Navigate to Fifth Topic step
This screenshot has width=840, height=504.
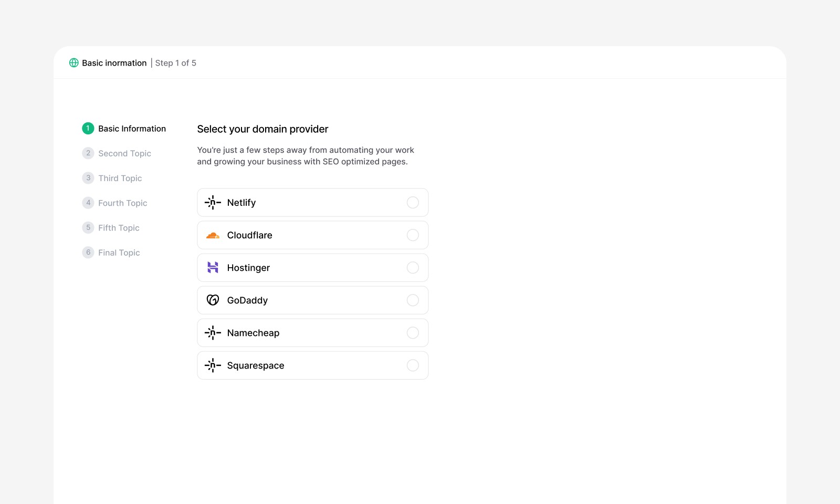click(x=119, y=228)
